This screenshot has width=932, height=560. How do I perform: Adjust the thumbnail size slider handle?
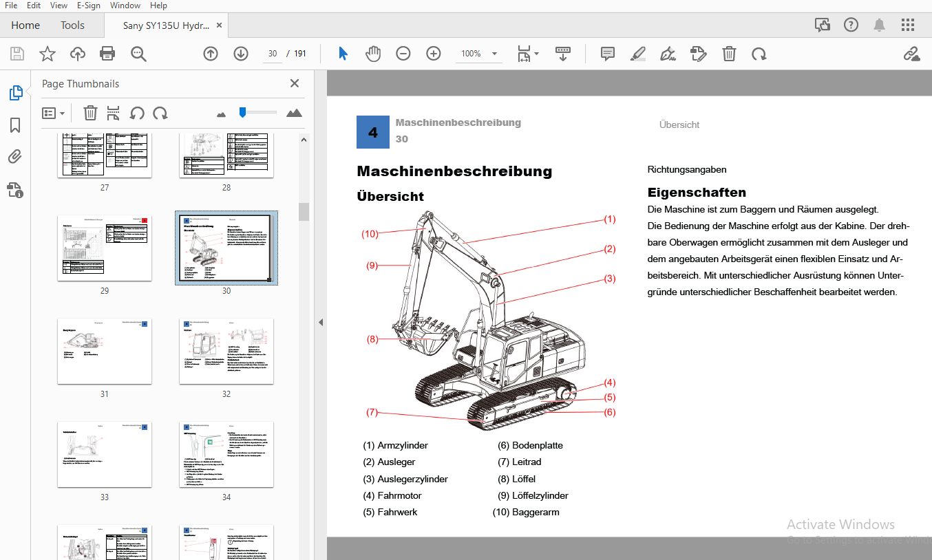(x=242, y=112)
